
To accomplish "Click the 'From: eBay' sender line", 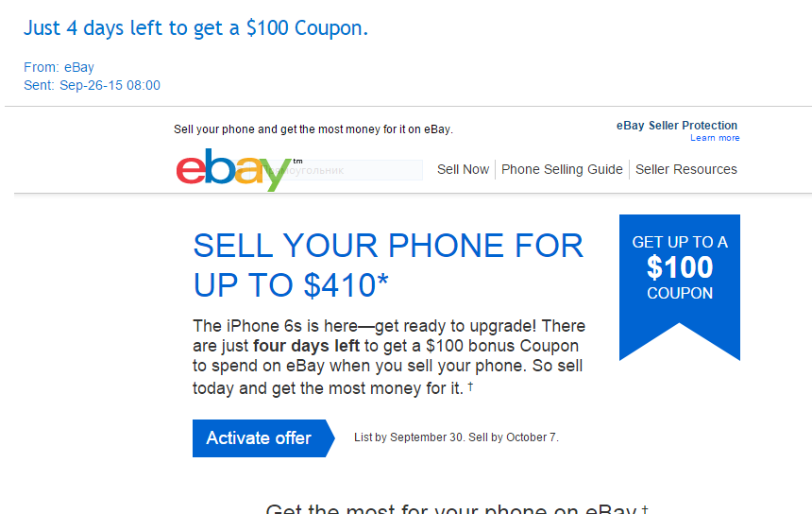I will pos(59,67).
